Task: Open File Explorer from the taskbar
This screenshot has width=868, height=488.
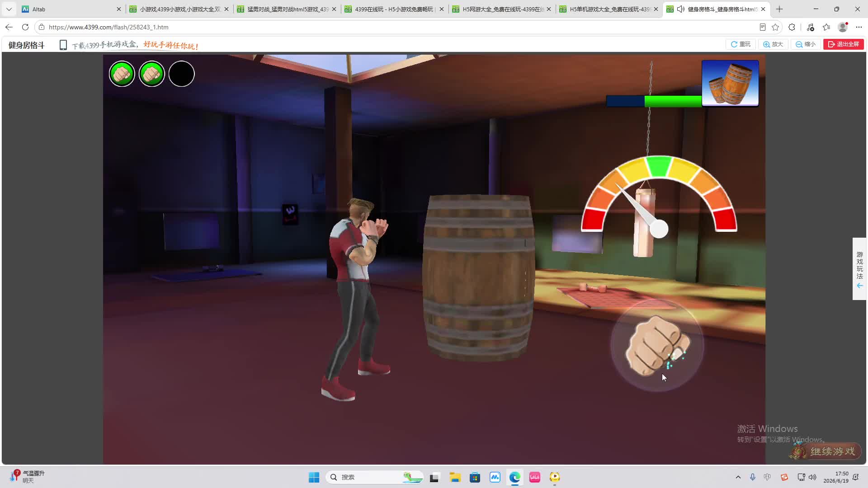Action: pyautogui.click(x=455, y=477)
